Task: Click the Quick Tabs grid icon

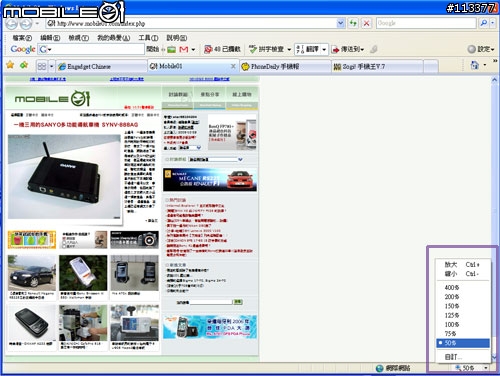Action: click(42, 66)
